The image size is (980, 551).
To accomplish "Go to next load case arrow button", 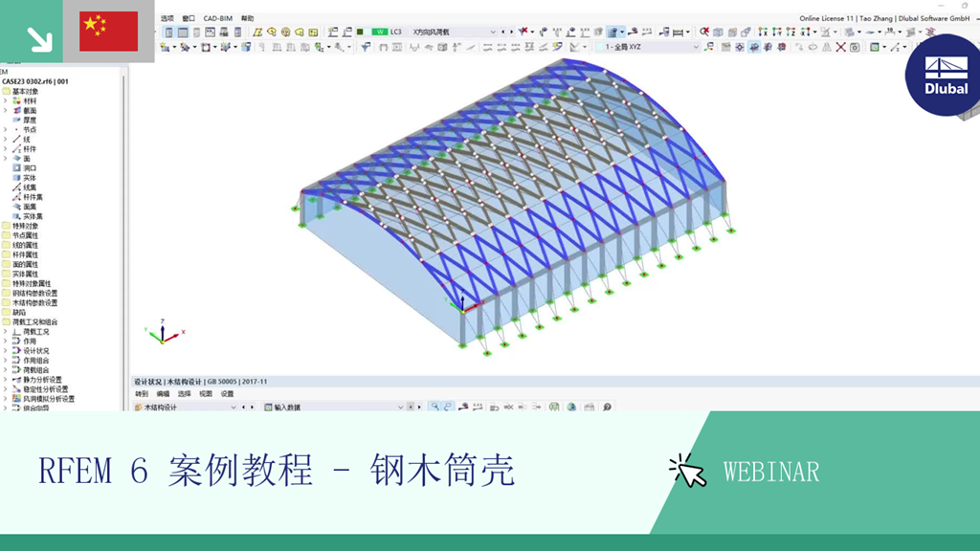I will tap(511, 32).
